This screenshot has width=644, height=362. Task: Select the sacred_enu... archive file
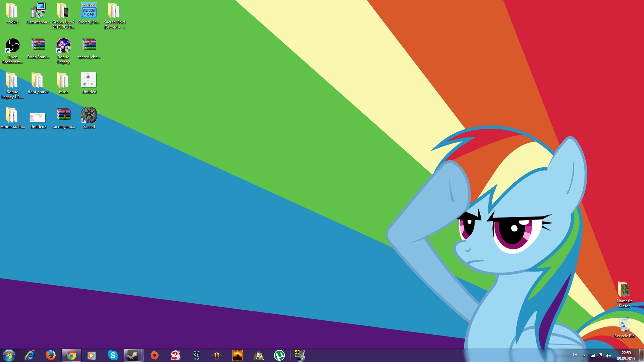[x=63, y=118]
